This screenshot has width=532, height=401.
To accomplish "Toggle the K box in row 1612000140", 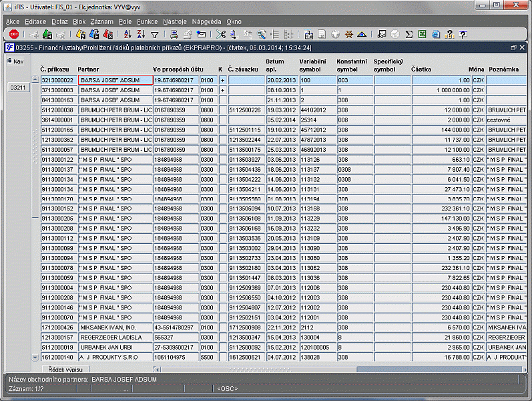I will click(222, 357).
